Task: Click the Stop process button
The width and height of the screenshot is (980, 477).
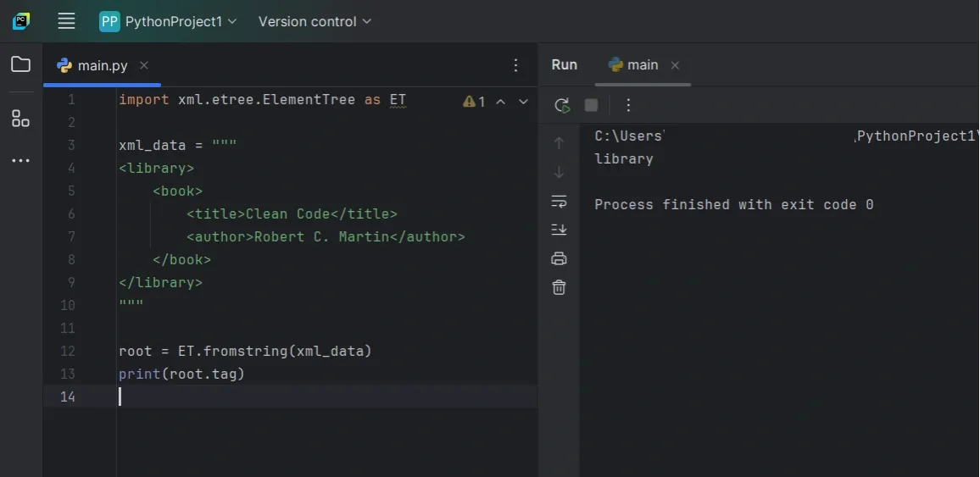Action: [x=591, y=106]
